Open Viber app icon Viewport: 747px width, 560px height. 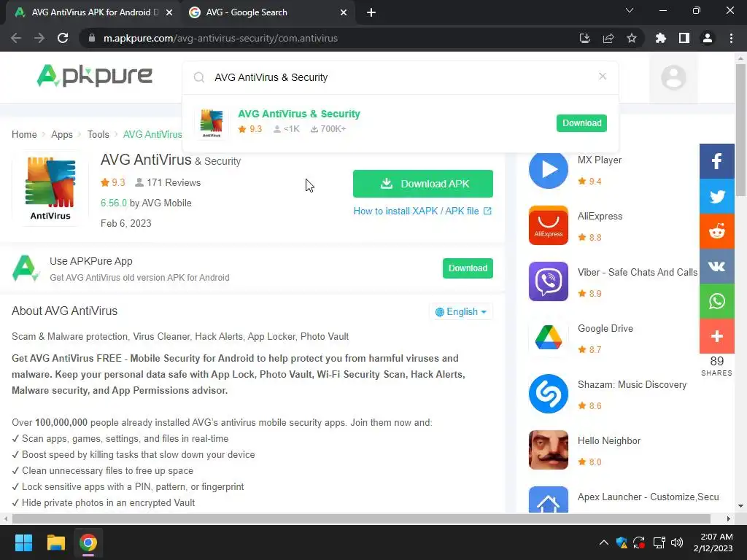(x=549, y=281)
